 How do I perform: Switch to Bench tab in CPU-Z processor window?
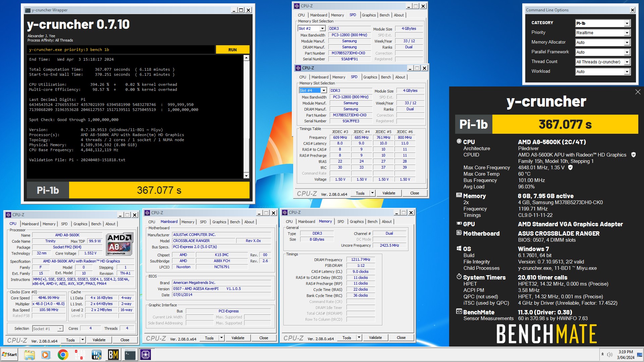[96, 224]
